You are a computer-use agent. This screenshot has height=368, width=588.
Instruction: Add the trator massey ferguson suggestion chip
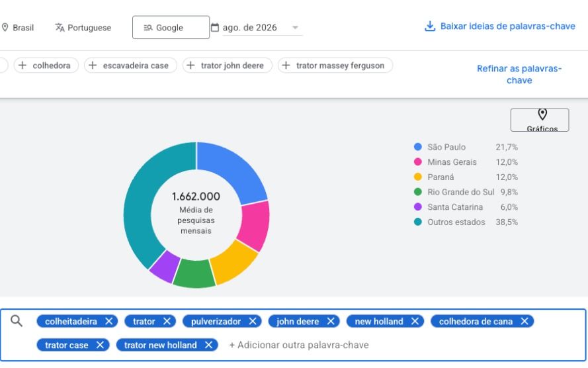coord(335,66)
